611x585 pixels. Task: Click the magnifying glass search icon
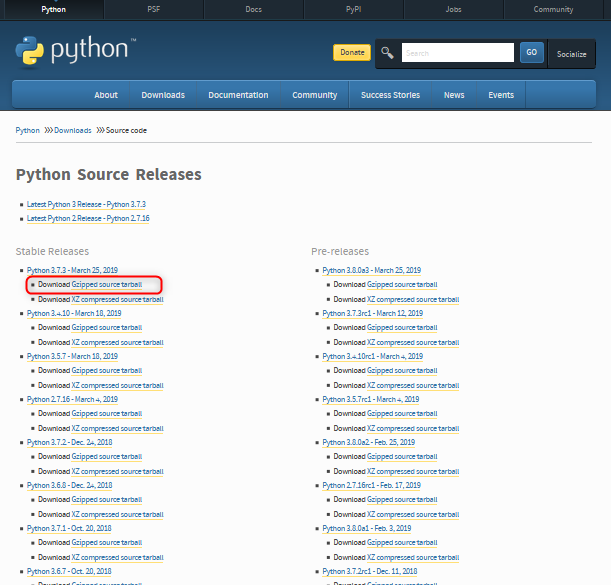click(387, 53)
